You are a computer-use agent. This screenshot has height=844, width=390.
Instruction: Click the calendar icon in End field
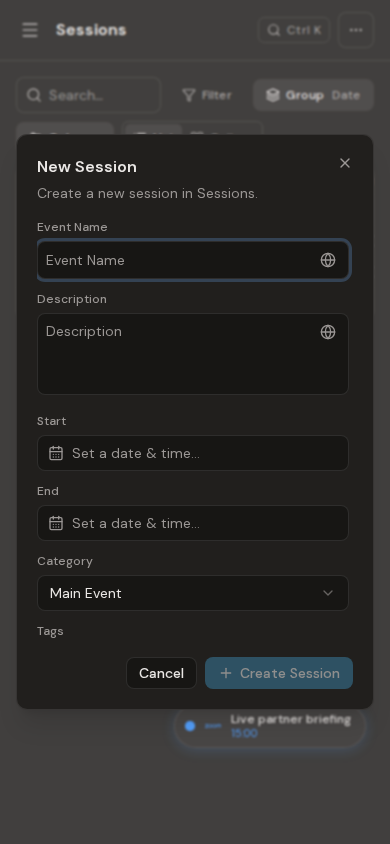[56, 523]
